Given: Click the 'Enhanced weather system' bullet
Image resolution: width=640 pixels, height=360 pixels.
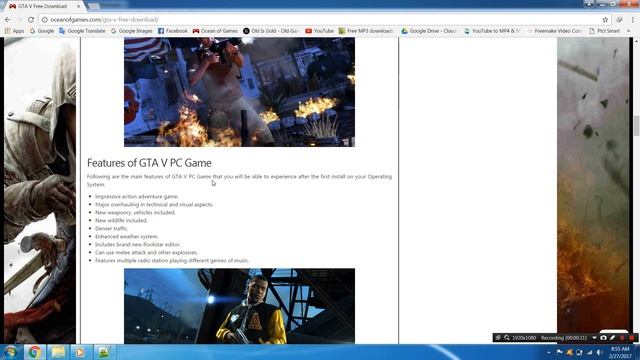Looking at the screenshot, I should [x=127, y=236].
